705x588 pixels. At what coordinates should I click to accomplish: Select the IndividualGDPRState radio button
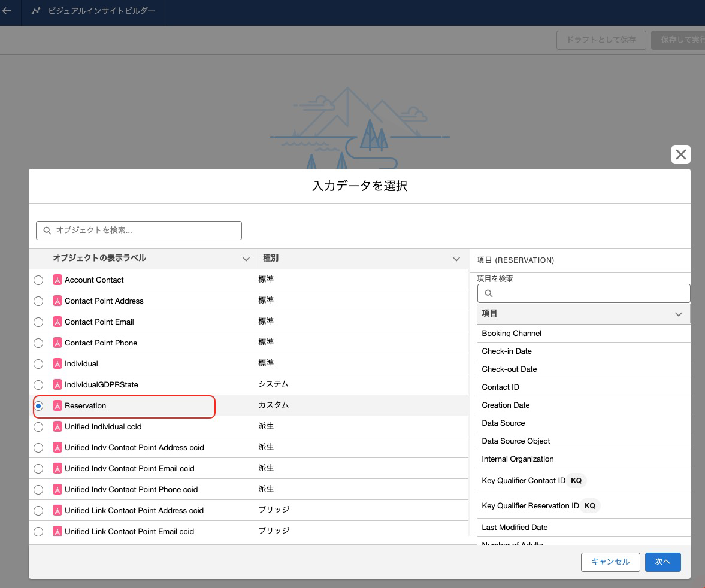39,385
